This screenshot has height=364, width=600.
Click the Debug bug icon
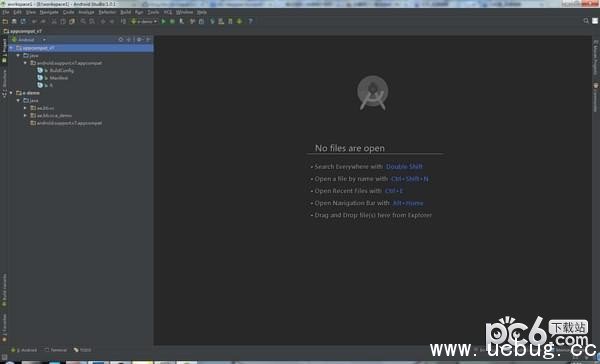click(173, 21)
